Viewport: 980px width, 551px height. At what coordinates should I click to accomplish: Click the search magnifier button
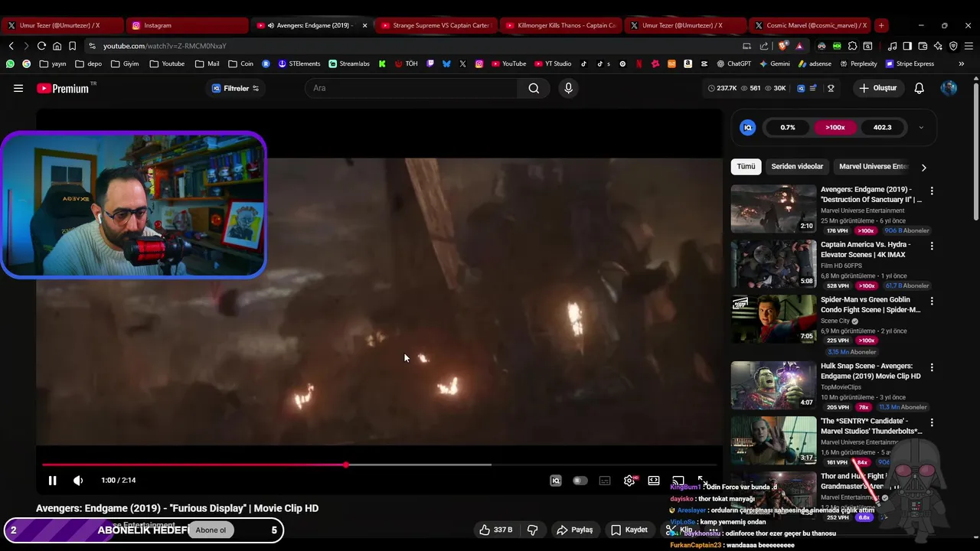tap(534, 88)
